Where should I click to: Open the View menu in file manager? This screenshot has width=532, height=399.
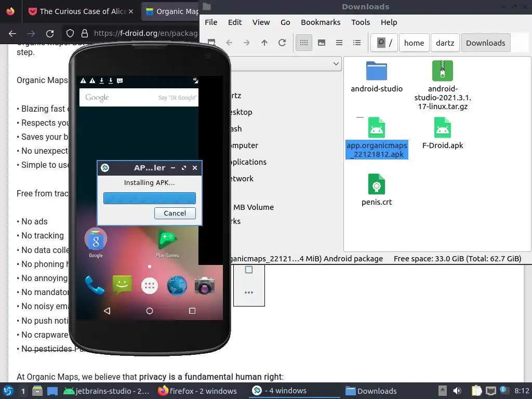(x=261, y=22)
